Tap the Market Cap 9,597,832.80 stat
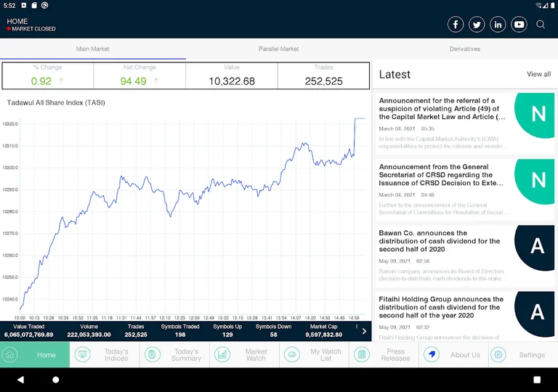Image resolution: width=558 pixels, height=392 pixels. tap(323, 331)
